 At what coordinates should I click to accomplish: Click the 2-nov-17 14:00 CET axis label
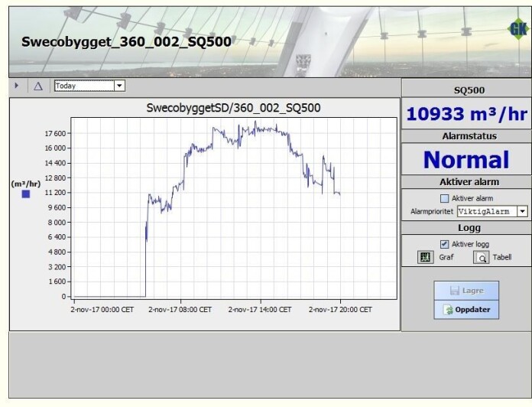[x=260, y=310]
